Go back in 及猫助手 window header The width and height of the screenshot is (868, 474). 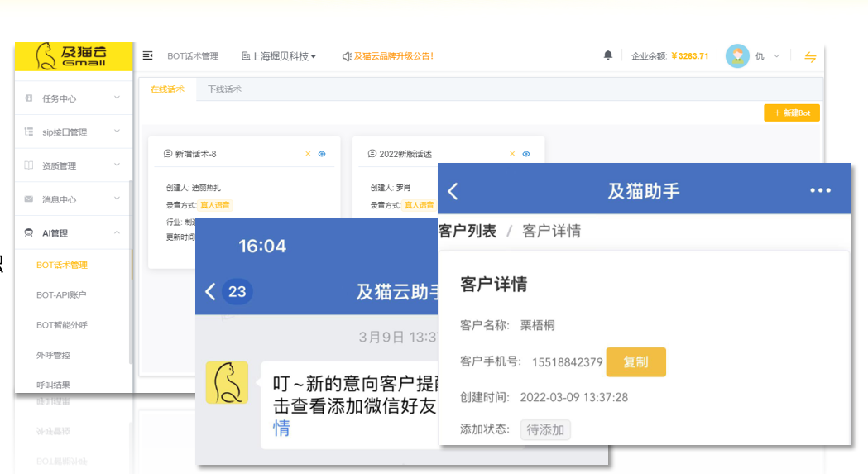click(x=453, y=191)
